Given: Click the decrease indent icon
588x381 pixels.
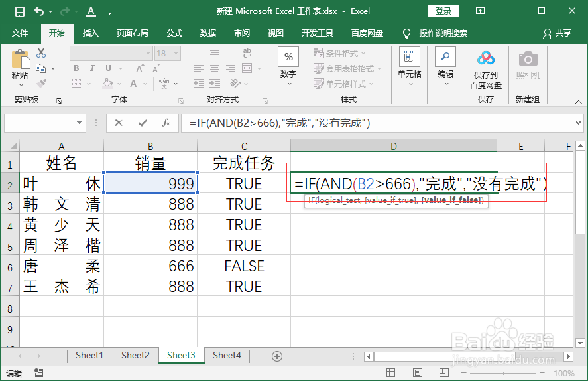Looking at the screenshot, I should (x=199, y=84).
